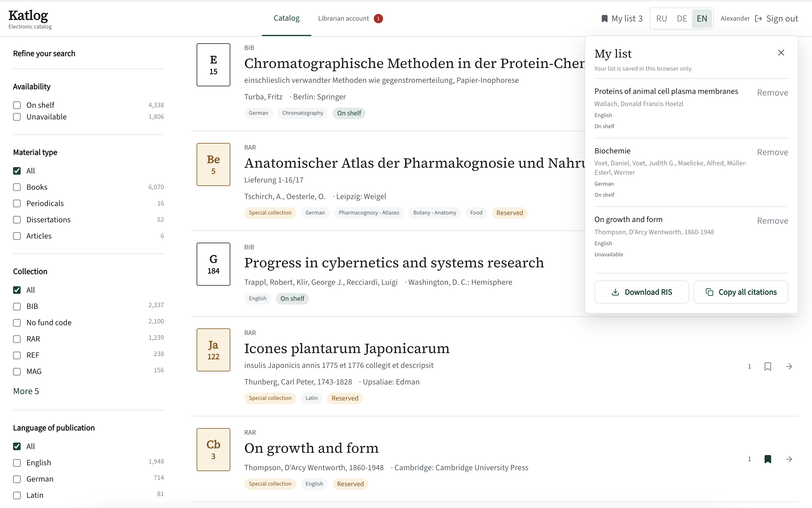Bookmark Icones plantarum Japonicarum
The width and height of the screenshot is (812, 508).
click(x=767, y=366)
